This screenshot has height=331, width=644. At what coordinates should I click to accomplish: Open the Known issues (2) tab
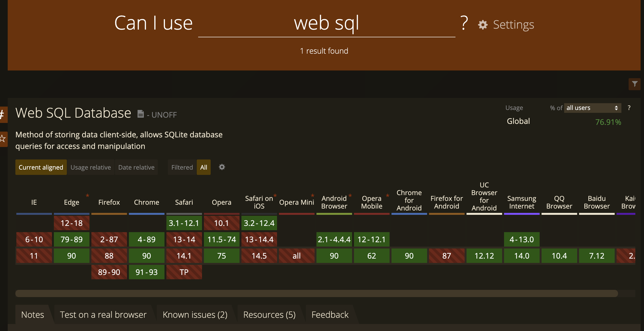195,314
